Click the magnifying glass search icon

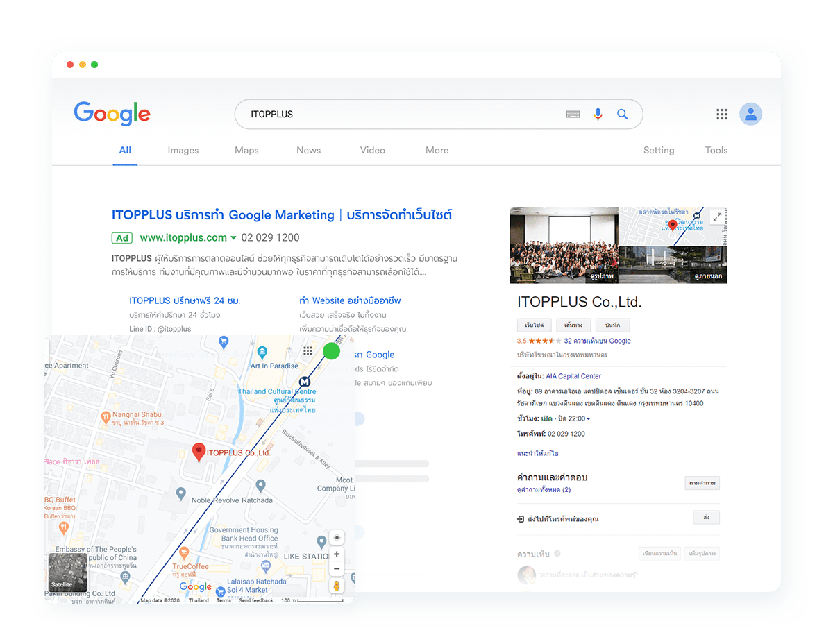[x=623, y=115]
